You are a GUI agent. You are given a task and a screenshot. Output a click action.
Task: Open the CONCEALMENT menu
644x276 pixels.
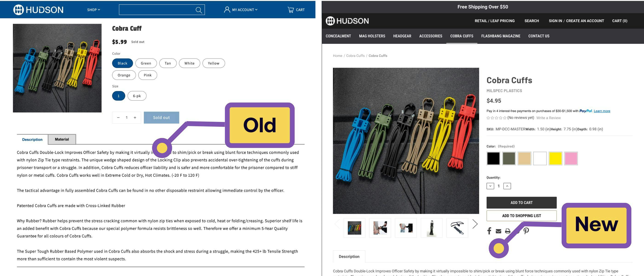tap(338, 36)
